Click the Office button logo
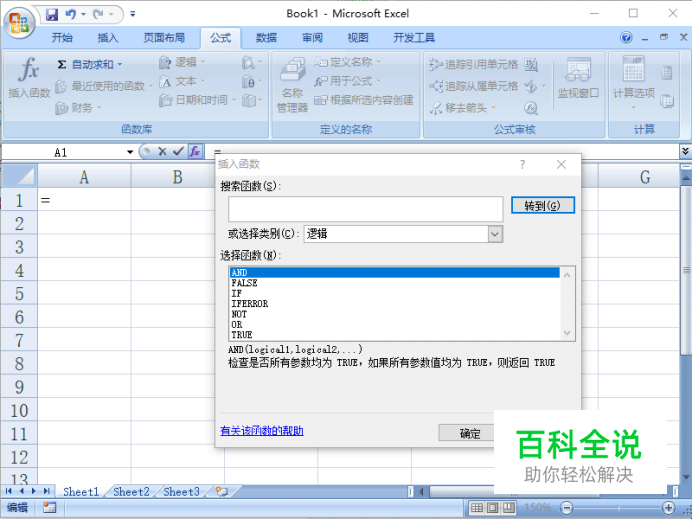This screenshot has height=519, width=692. 19,22
